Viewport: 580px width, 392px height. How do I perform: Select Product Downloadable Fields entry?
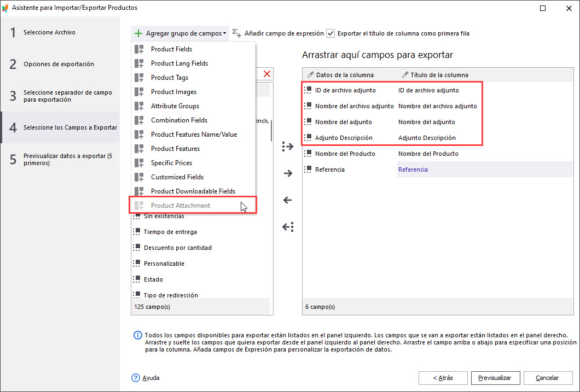click(193, 191)
